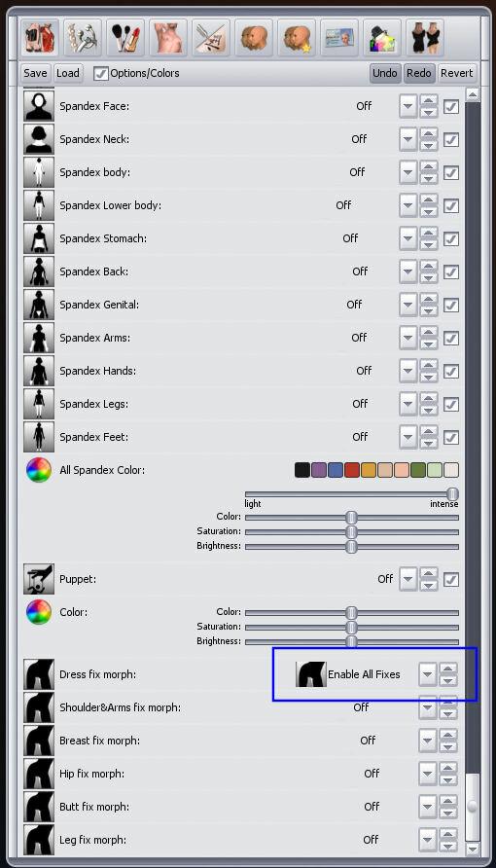Image resolution: width=496 pixels, height=868 pixels.
Task: Click the Spandex Arms icon
Action: tap(39, 338)
